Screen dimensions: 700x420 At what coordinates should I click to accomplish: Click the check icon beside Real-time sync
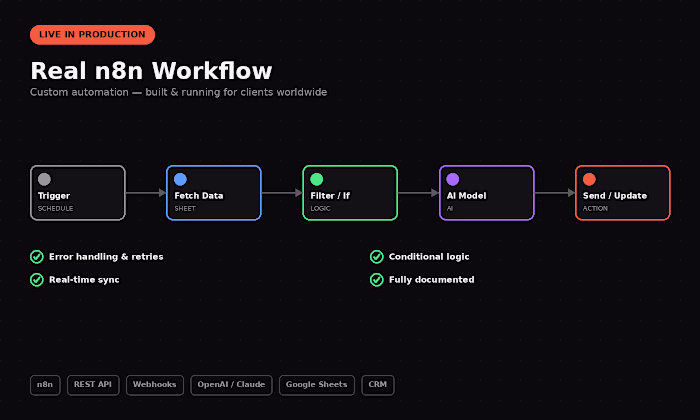point(37,280)
